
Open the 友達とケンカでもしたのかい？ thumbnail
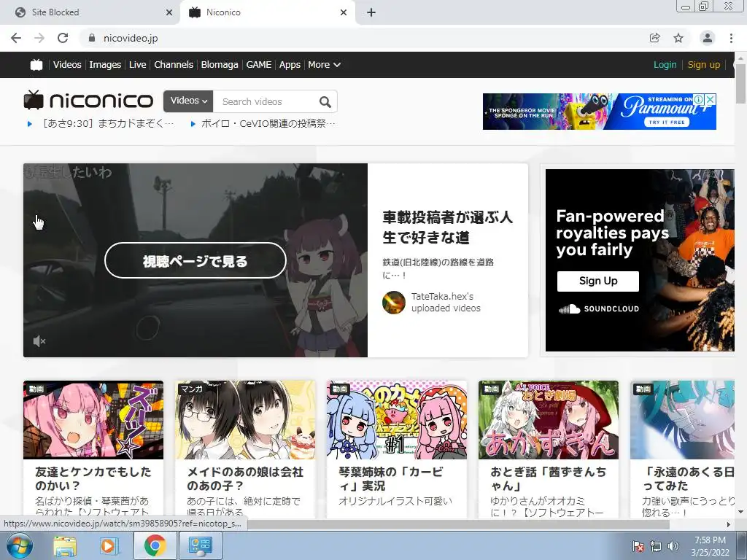pos(93,420)
